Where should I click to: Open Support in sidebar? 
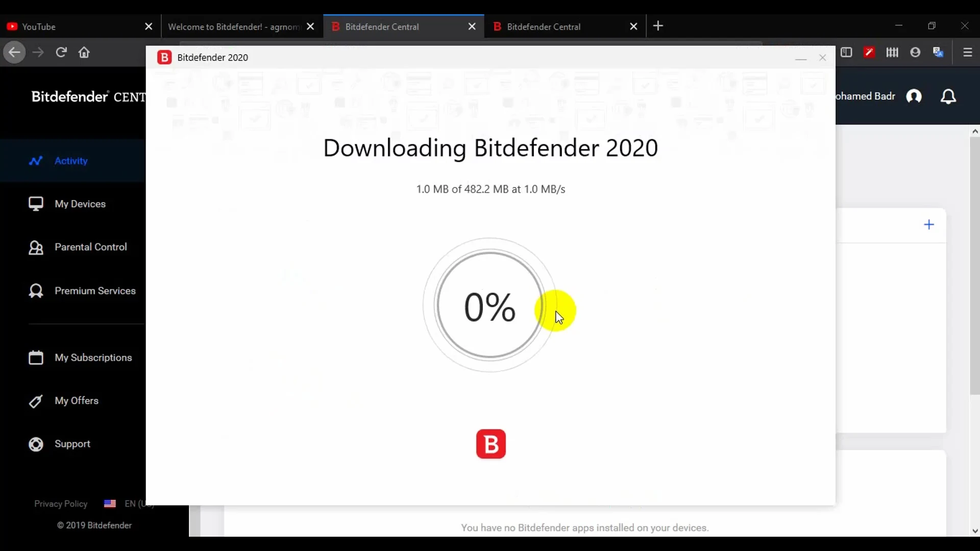coord(72,444)
